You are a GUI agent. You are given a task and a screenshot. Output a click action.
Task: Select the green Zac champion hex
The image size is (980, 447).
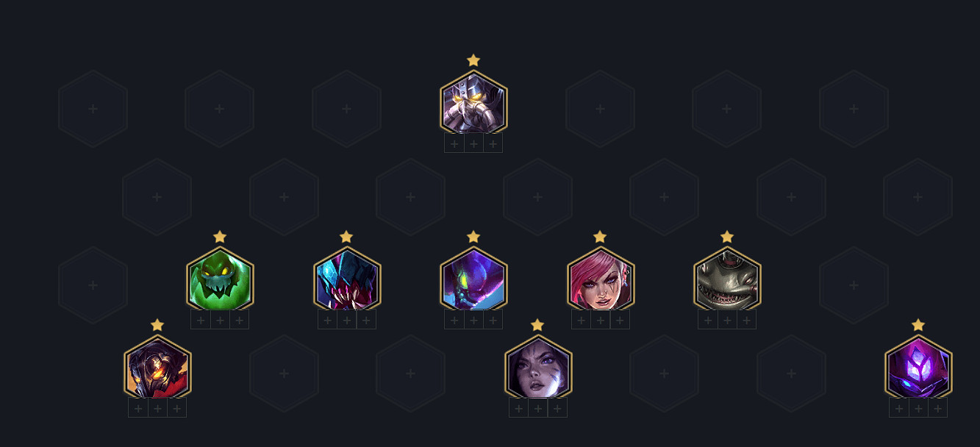coord(220,279)
